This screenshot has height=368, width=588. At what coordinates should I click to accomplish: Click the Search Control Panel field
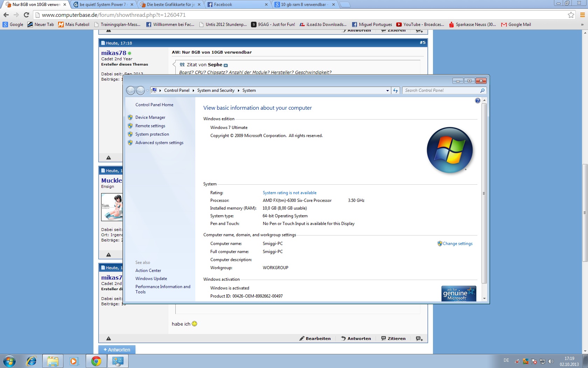click(444, 90)
